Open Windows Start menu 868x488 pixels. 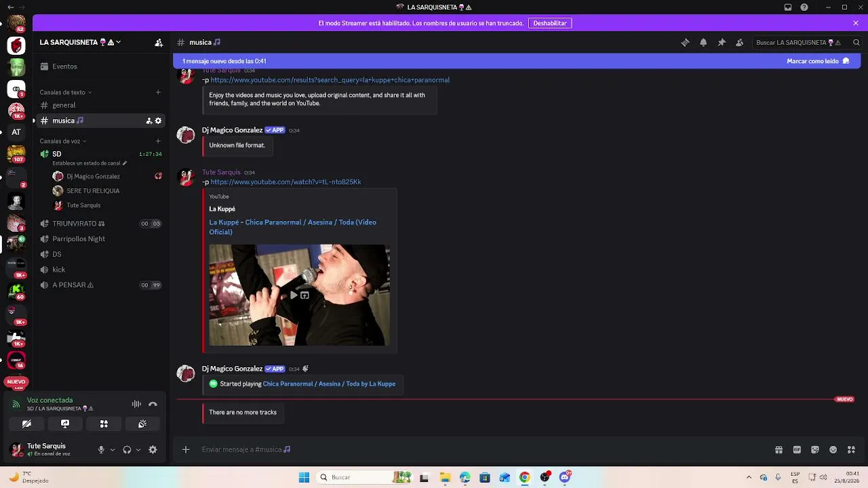pyautogui.click(x=304, y=477)
